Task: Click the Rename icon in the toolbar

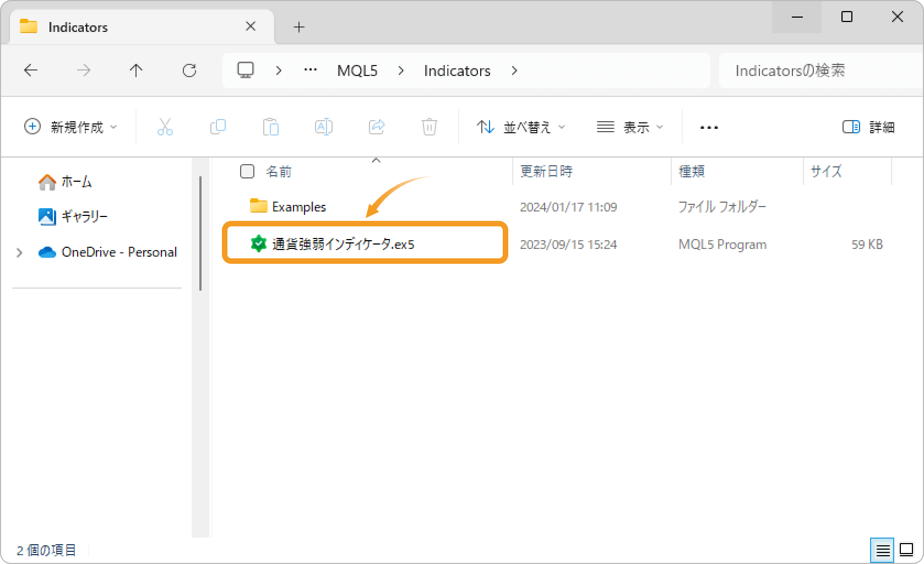Action: click(x=324, y=127)
